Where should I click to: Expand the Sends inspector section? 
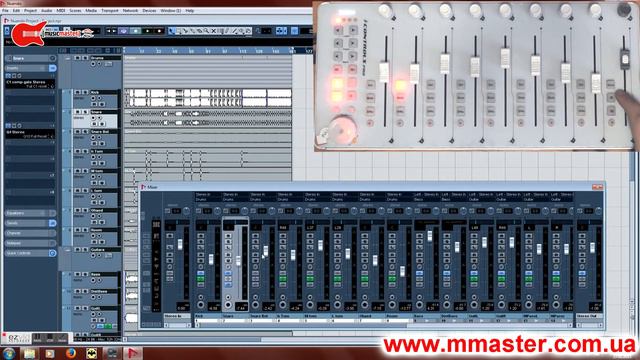pos(30,223)
